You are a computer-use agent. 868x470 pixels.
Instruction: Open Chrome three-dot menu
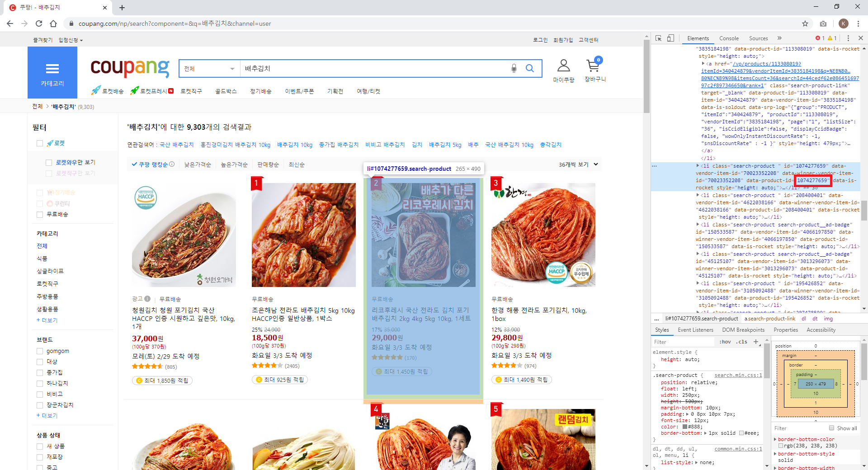pyautogui.click(x=859, y=23)
